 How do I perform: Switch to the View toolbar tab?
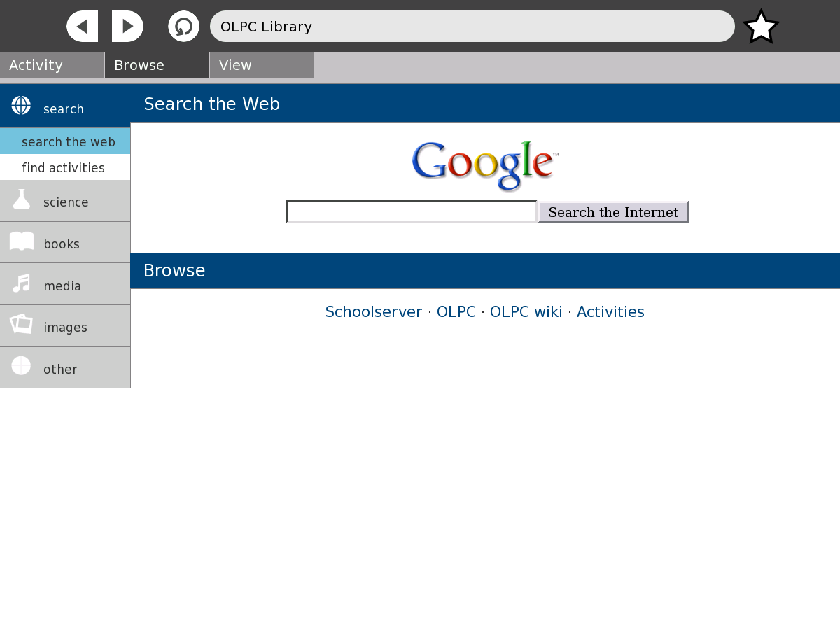point(262,65)
